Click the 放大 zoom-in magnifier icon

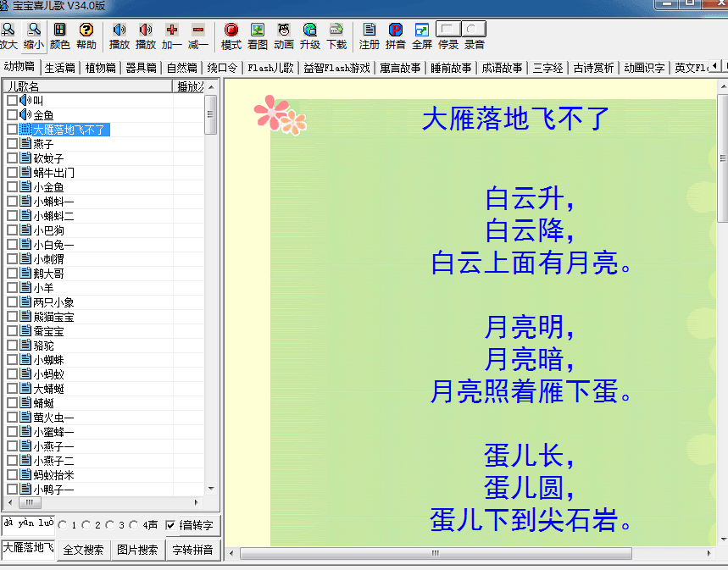click(x=8, y=30)
